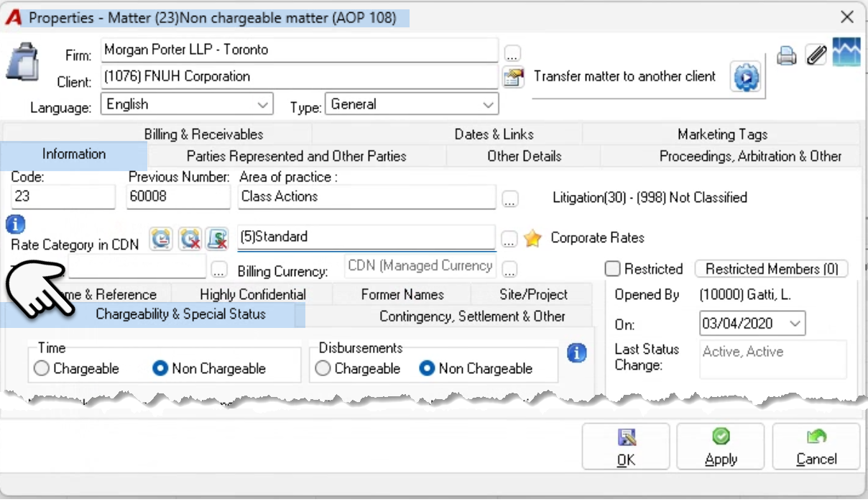Open Contingency, Settlement & Other sub-tab
The width and height of the screenshot is (868, 502).
pos(472,316)
